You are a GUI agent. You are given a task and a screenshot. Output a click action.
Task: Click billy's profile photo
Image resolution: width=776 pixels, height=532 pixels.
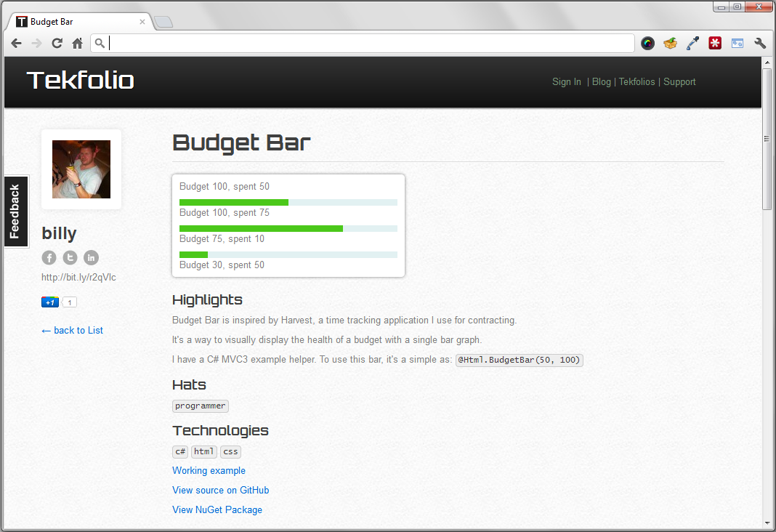click(x=81, y=169)
